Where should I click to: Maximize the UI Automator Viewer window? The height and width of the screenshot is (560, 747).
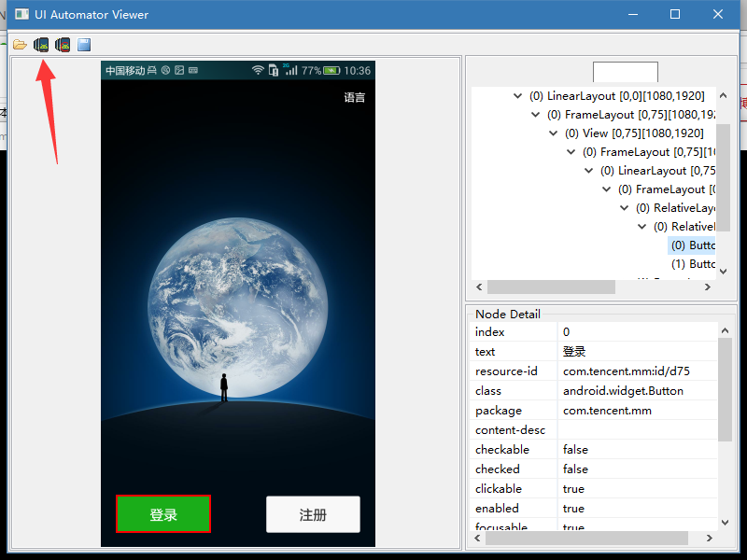click(x=675, y=14)
